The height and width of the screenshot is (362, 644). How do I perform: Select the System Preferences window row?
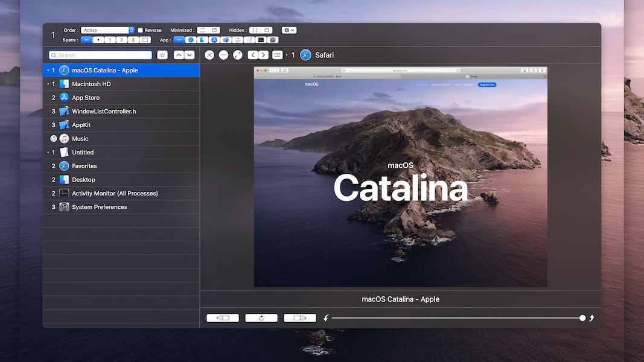point(121,207)
